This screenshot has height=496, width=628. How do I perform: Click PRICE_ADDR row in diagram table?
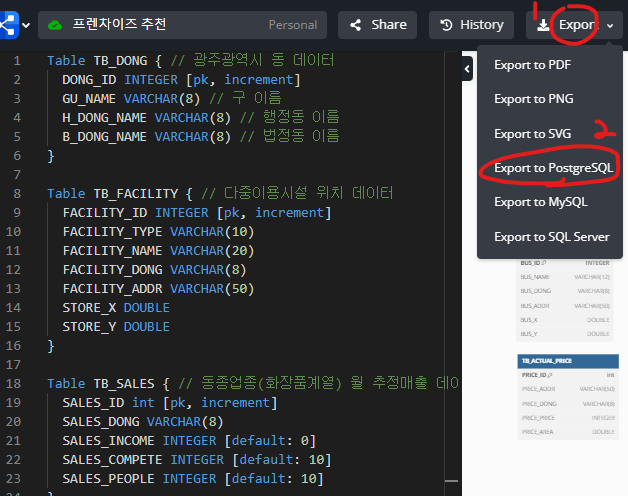point(568,389)
